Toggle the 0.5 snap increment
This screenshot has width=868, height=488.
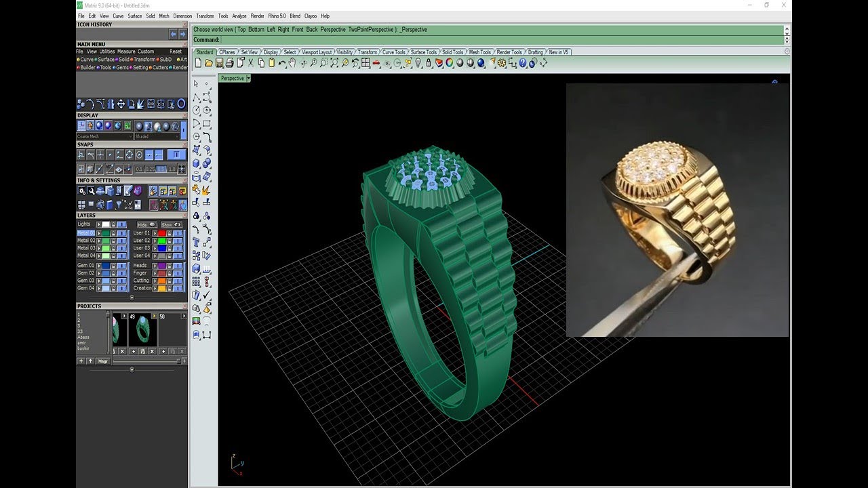[x=161, y=169]
